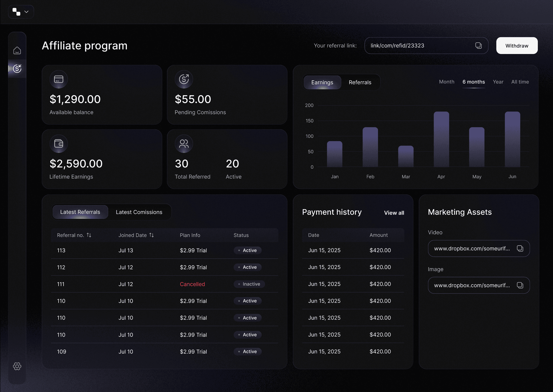The image size is (553, 392).
Task: Click the Plan Info column header
Action: (190, 235)
